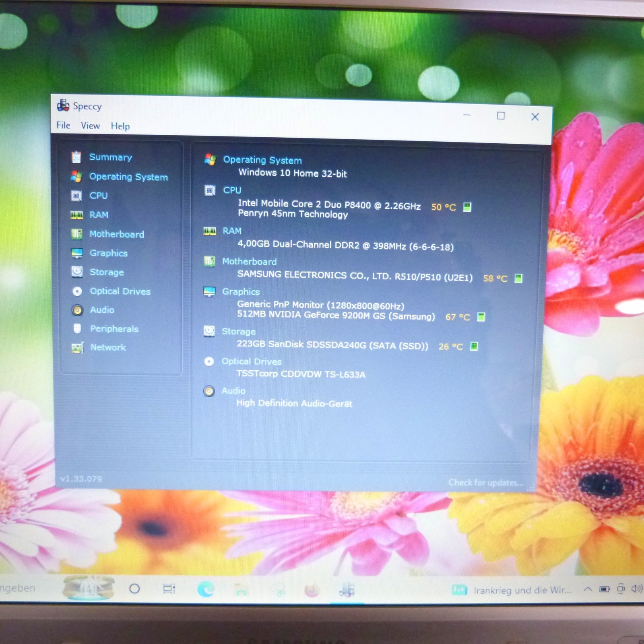Open the news widget 'Irankrieg und die Wir...'
This screenshot has width=644, height=644.
tap(512, 590)
